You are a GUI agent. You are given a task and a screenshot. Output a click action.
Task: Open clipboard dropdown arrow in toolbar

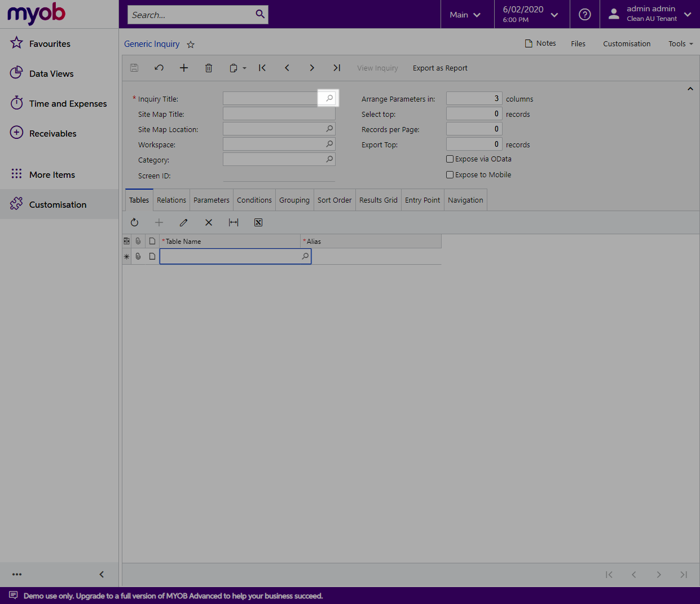[244, 68]
